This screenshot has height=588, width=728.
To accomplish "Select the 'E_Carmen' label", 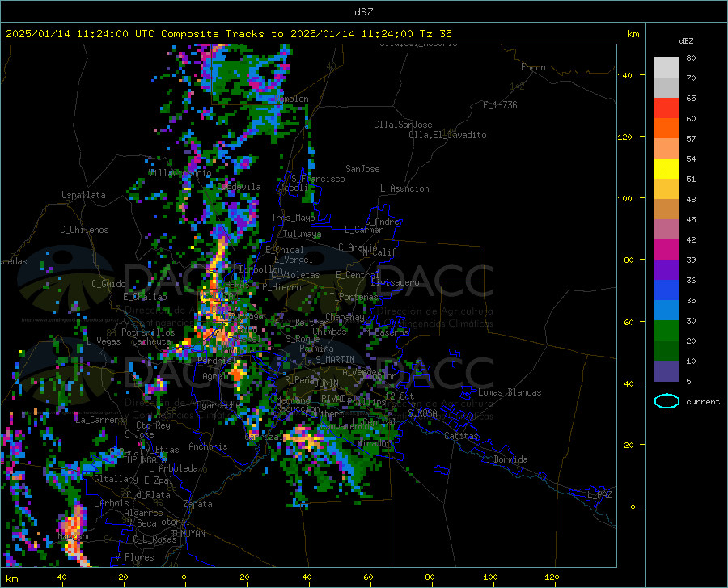I will coord(364,229).
